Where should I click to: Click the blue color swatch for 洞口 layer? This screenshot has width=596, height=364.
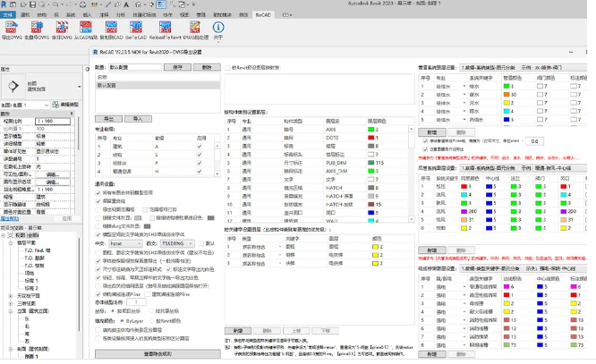click(371, 213)
